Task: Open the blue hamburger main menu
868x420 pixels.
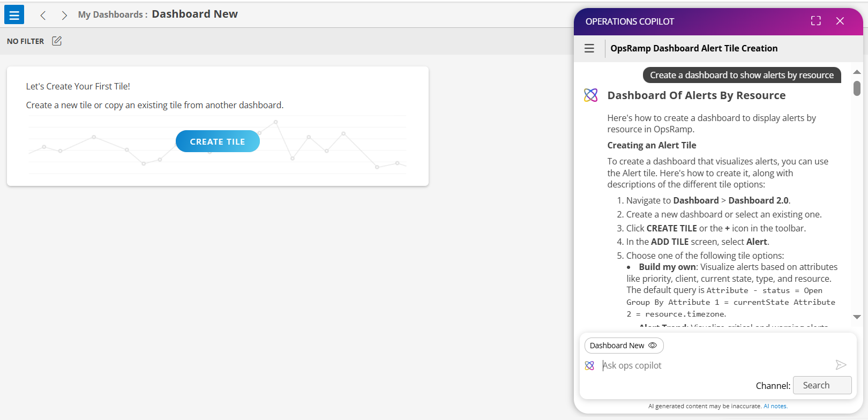Action: (14, 14)
